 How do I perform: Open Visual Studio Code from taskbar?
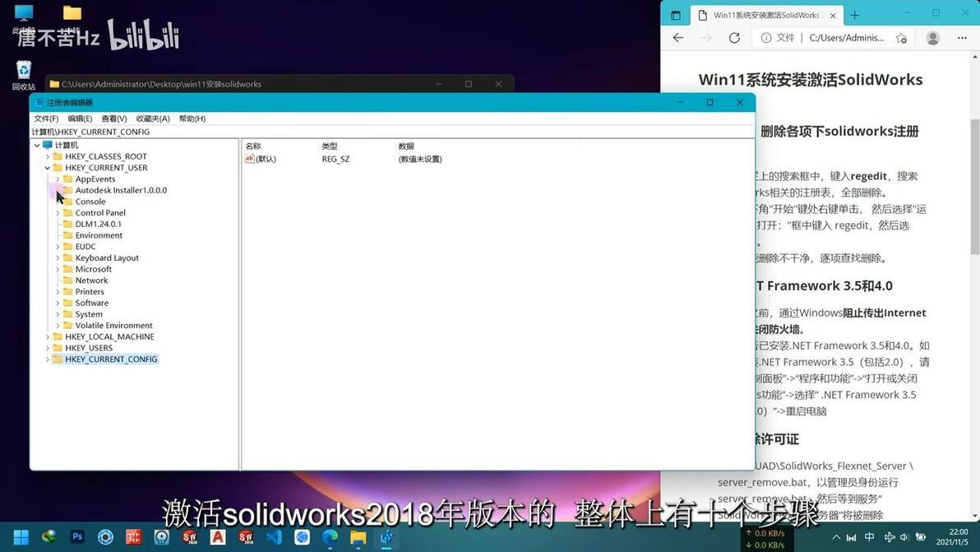pyautogui.click(x=274, y=537)
